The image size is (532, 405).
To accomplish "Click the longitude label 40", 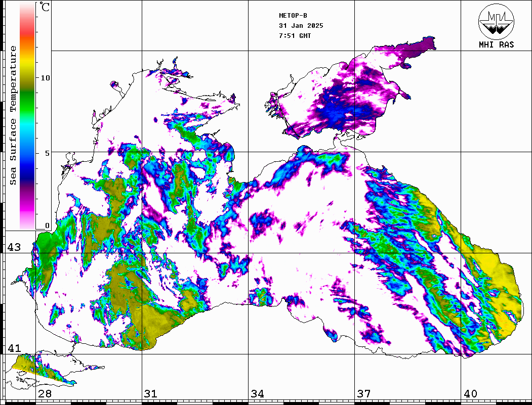I will [x=470, y=394].
